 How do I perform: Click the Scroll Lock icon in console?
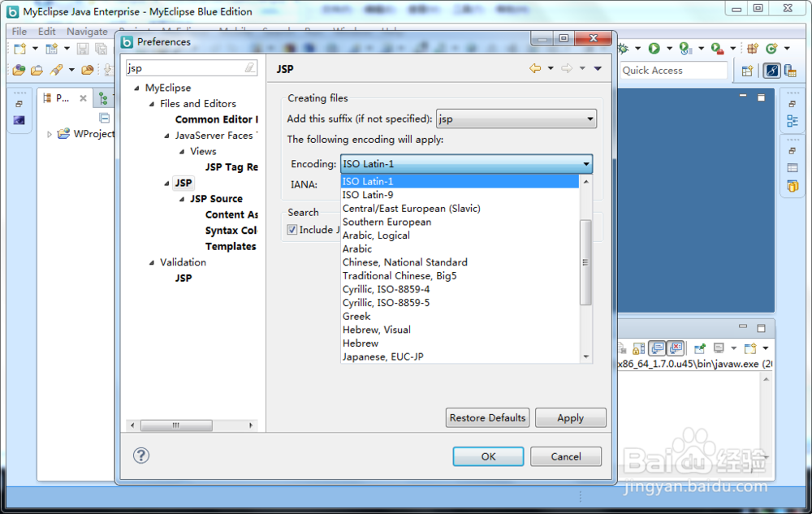pyautogui.click(x=639, y=348)
